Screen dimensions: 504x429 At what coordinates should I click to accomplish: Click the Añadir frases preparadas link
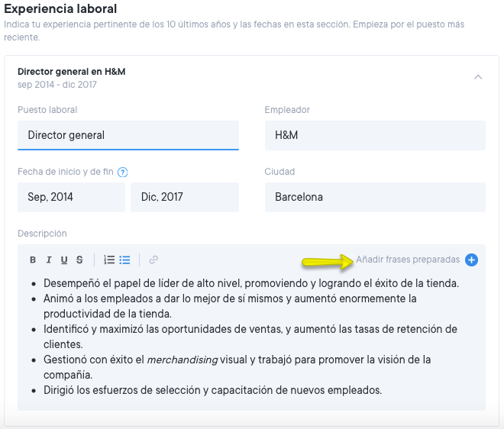coord(408,260)
